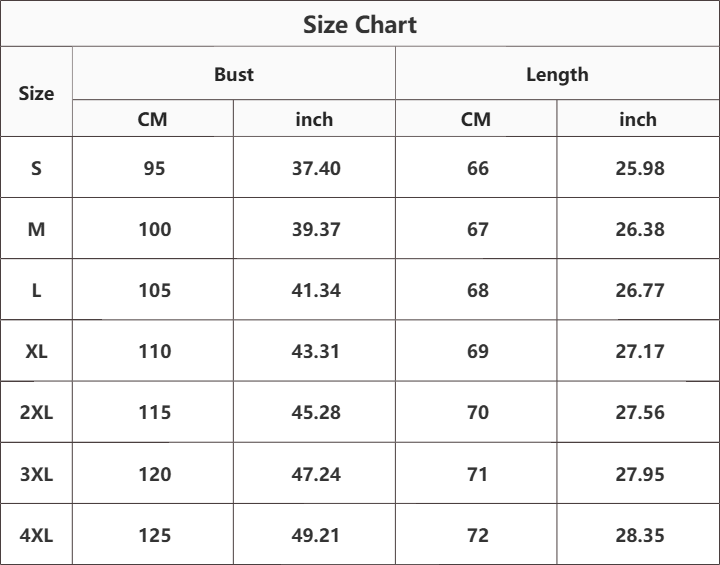Screen dimensions: 720x565
Task: Click the Size Chart title
Action: click(x=360, y=25)
